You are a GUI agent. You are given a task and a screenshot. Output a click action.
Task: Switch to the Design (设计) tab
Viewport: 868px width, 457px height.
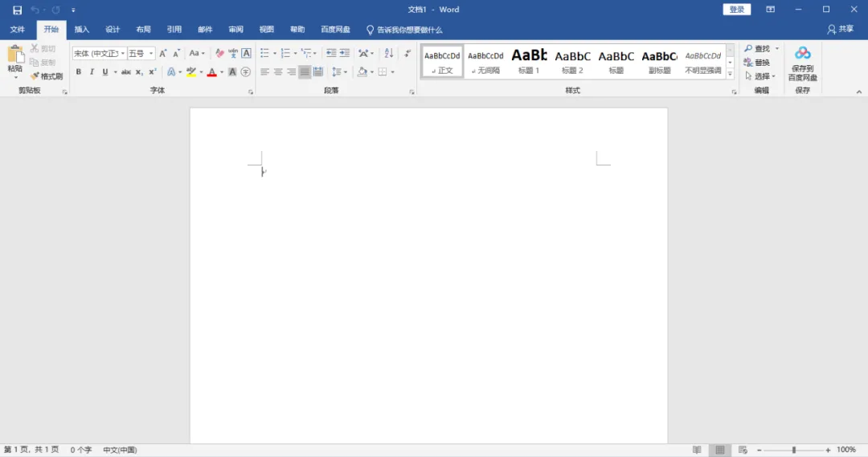pyautogui.click(x=113, y=30)
